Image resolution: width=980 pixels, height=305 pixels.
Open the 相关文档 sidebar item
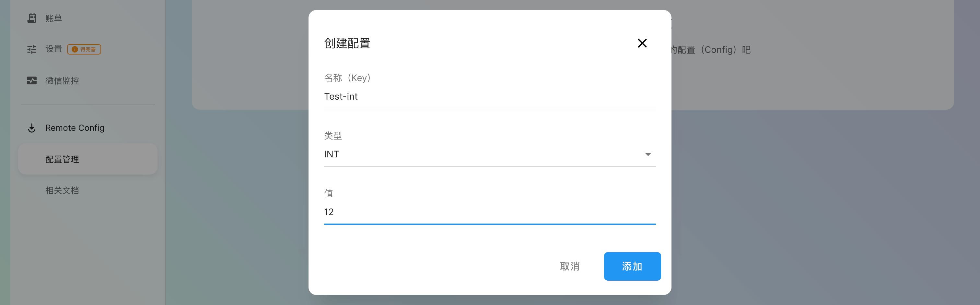[x=62, y=190]
